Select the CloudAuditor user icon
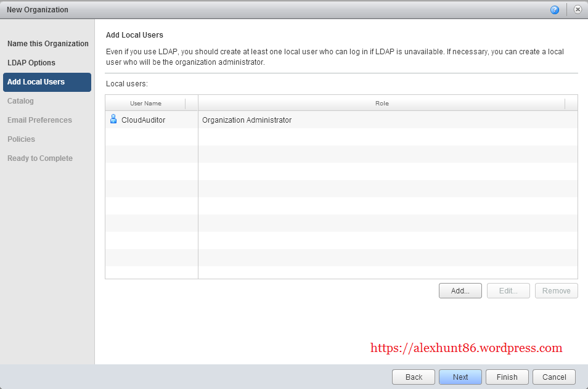 (x=113, y=119)
